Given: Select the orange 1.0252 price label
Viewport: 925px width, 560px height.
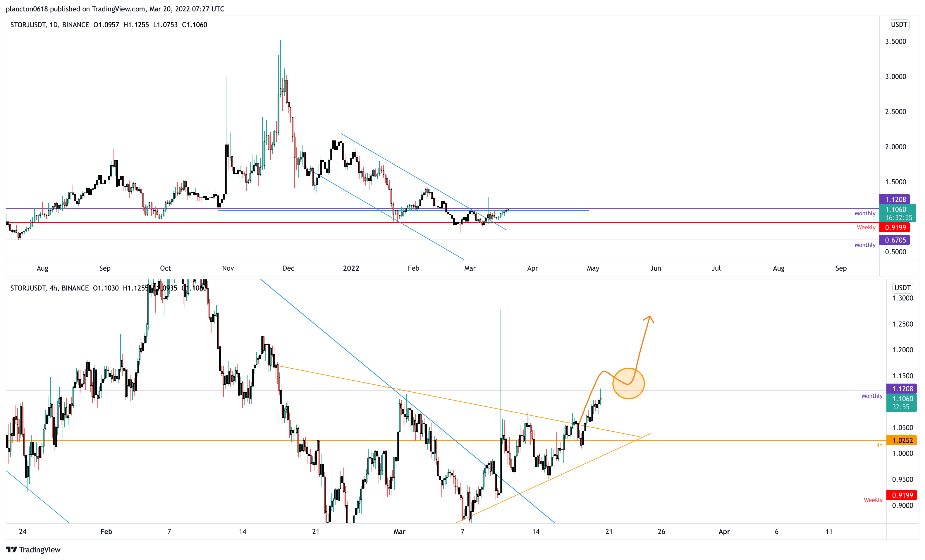Looking at the screenshot, I should 902,441.
